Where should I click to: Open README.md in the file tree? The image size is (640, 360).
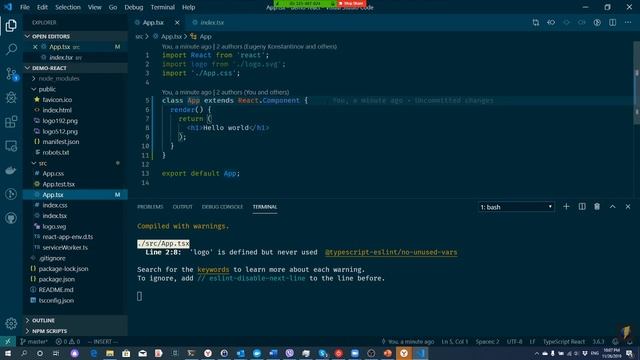pos(56,290)
